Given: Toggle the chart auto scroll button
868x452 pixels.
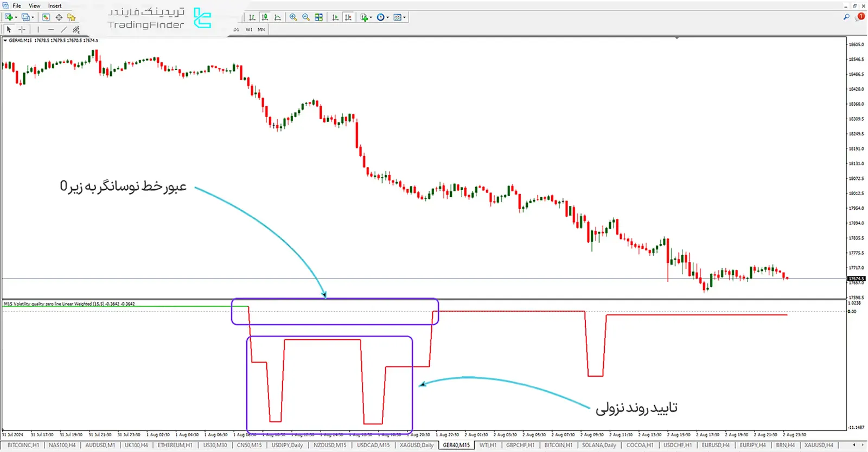Looking at the screenshot, I should coord(335,17).
